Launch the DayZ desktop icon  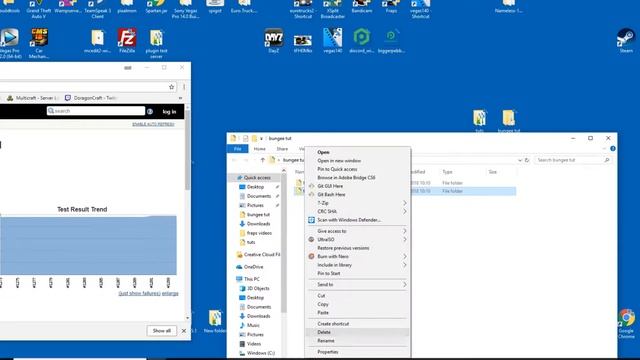tap(273, 40)
